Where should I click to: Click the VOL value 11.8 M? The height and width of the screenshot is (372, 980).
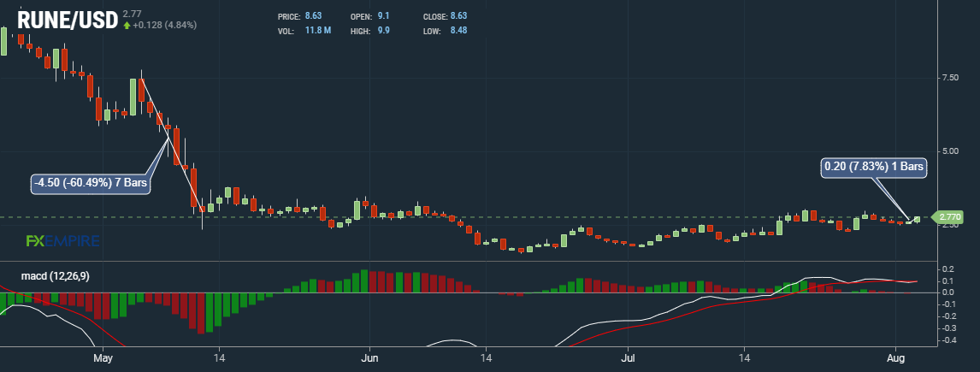point(318,30)
